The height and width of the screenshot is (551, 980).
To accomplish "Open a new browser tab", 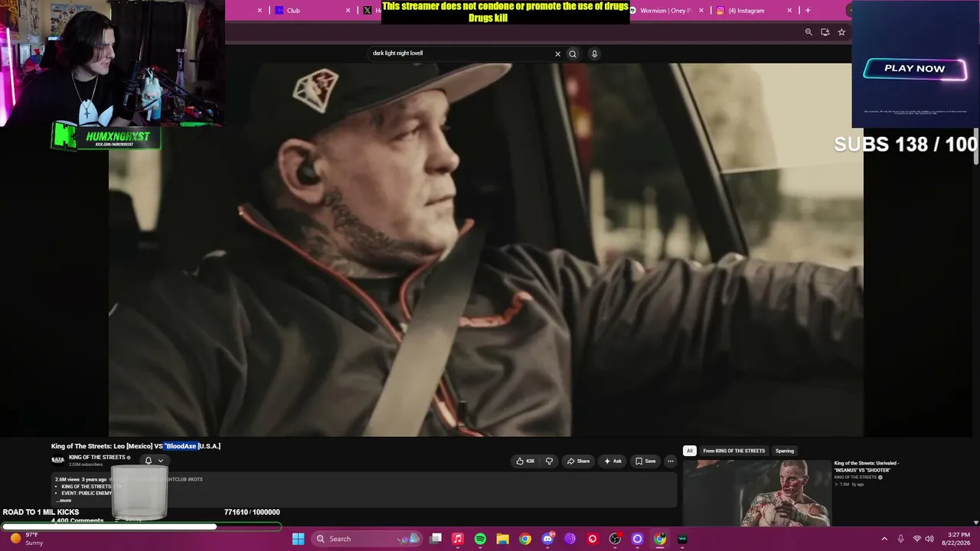I will click(x=808, y=11).
